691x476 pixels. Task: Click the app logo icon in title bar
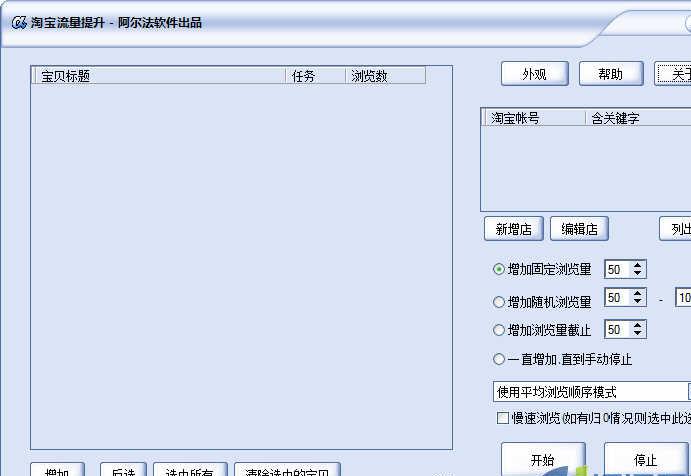(19, 22)
